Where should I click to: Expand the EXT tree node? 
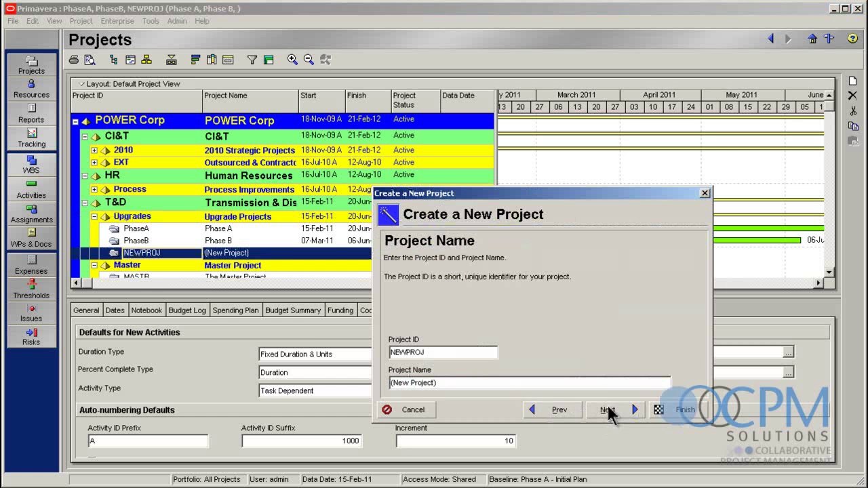(x=94, y=163)
